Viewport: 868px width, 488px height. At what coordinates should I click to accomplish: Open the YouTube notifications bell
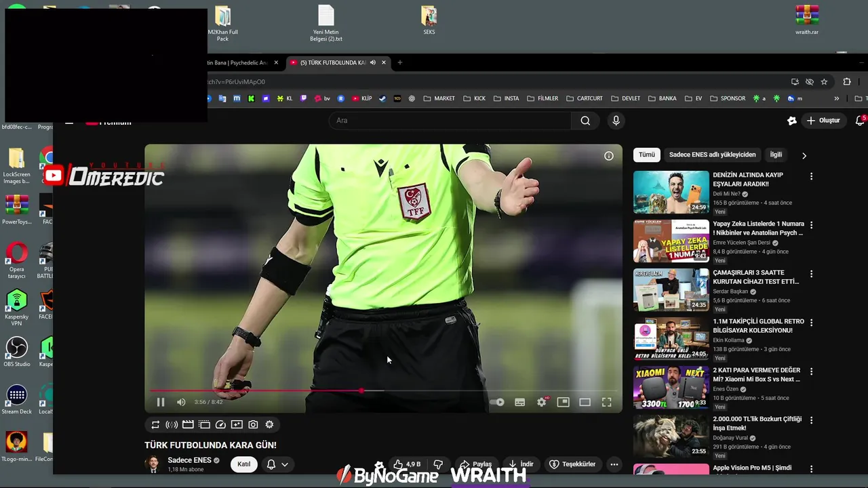tap(860, 121)
